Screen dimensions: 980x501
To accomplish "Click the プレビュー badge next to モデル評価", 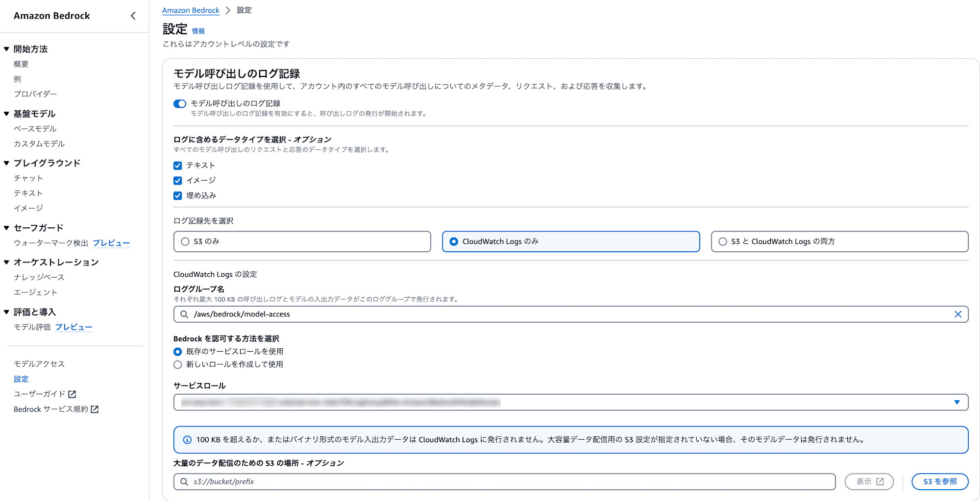I will 73,327.
